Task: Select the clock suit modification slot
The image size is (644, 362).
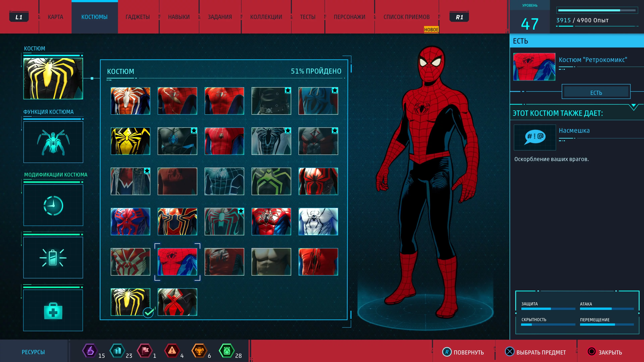Action: coord(53,205)
